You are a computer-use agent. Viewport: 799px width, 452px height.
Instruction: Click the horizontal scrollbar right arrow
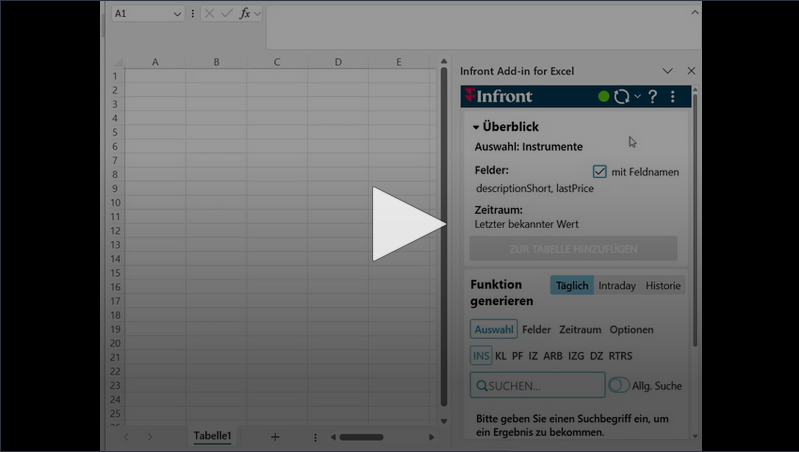(432, 437)
